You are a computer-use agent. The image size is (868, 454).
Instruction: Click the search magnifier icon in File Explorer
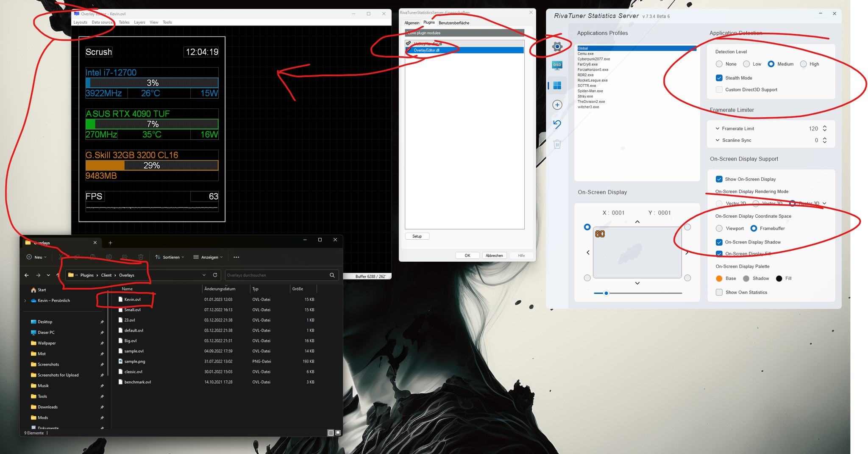[x=332, y=275]
